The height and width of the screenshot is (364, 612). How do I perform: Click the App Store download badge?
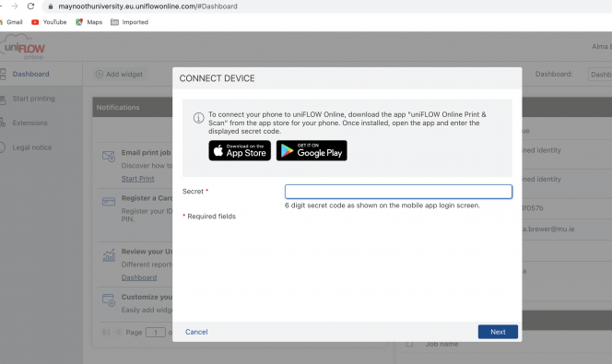(x=240, y=150)
